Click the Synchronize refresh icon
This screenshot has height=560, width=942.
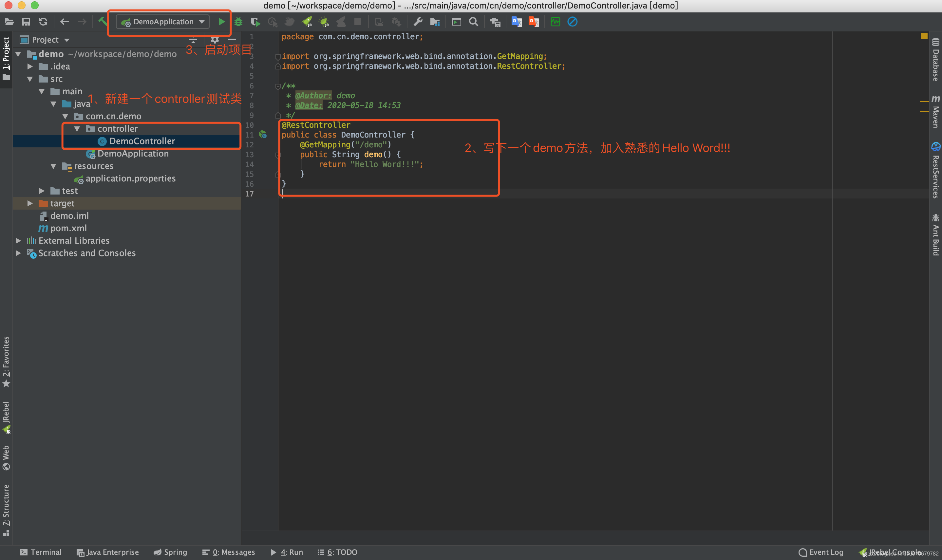[43, 22]
